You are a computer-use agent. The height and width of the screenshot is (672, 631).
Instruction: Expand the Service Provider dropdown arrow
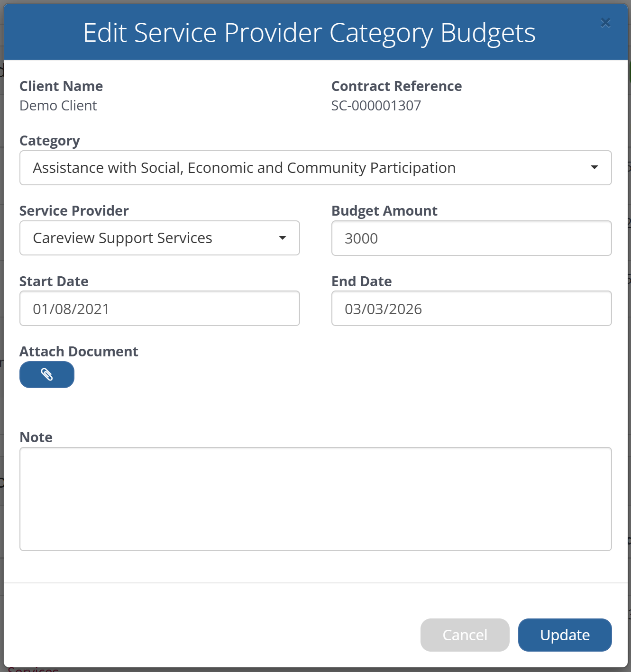282,238
